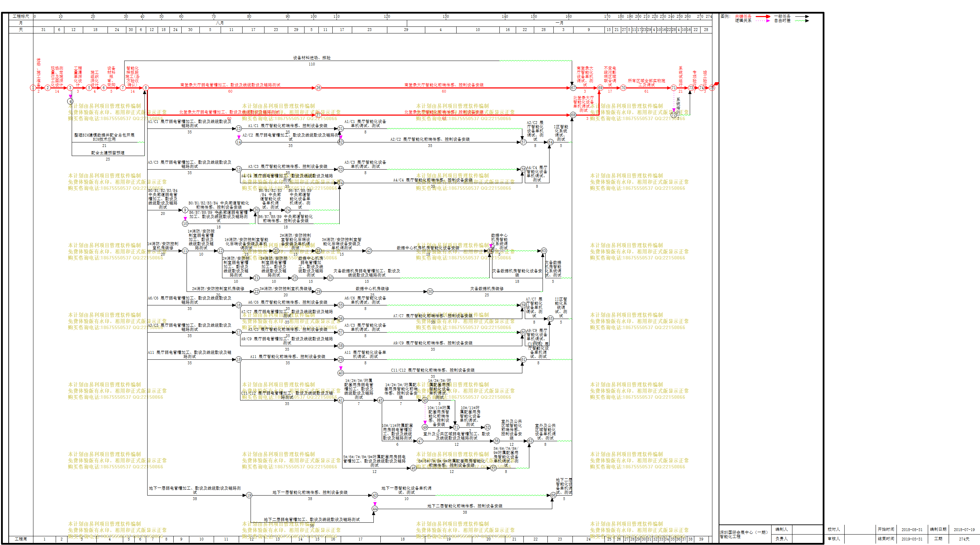Click node 14 on A2/C2 branch
Image resolution: width=980 pixels, height=545 pixels.
point(238,142)
